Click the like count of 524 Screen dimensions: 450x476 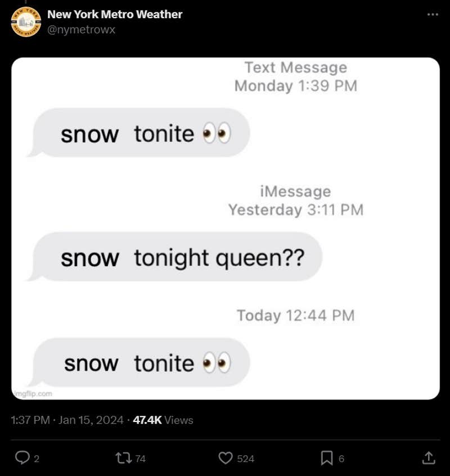point(245,459)
